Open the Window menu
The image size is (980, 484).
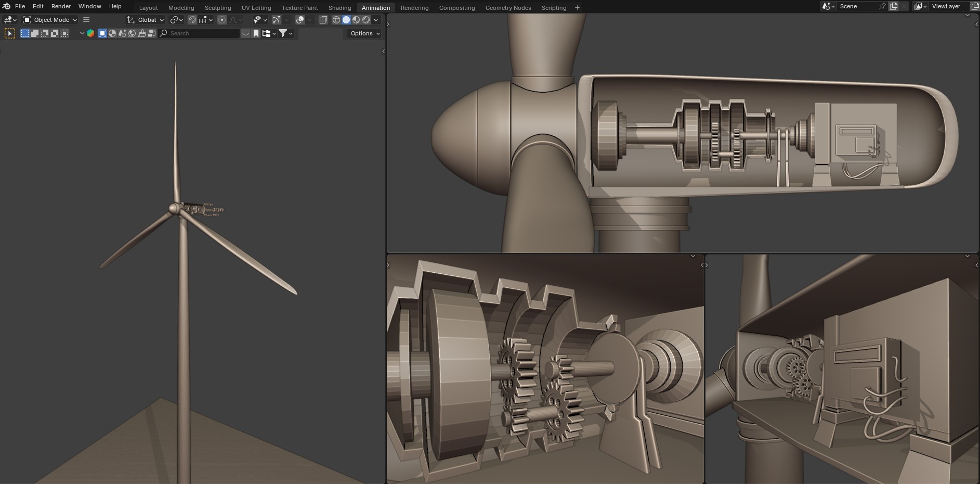click(x=89, y=6)
